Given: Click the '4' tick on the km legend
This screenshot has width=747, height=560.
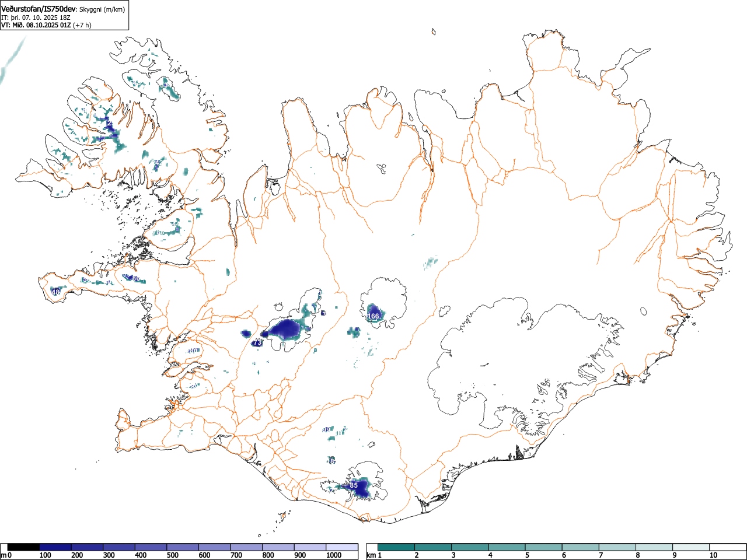Looking at the screenshot, I should tap(490, 555).
